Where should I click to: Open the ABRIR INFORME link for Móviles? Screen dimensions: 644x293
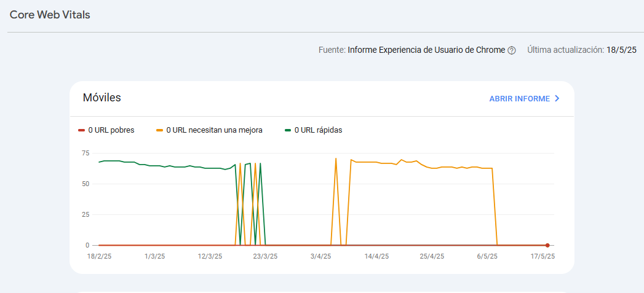519,98
